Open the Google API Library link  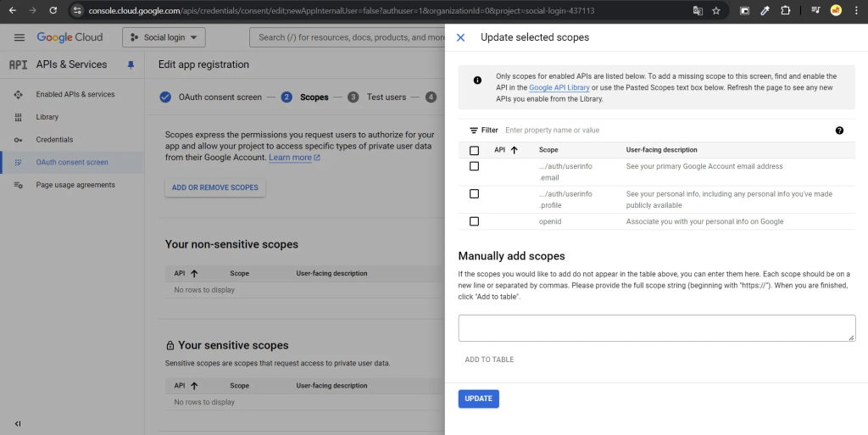pyautogui.click(x=559, y=87)
